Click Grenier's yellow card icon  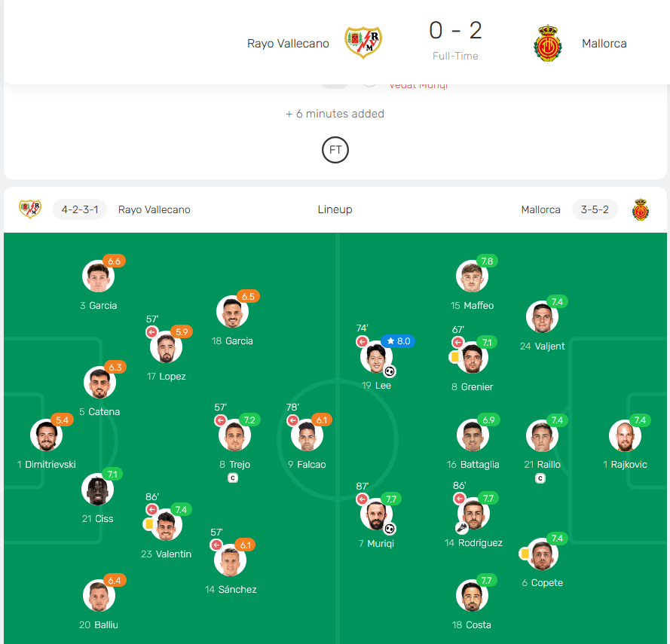coord(454,357)
